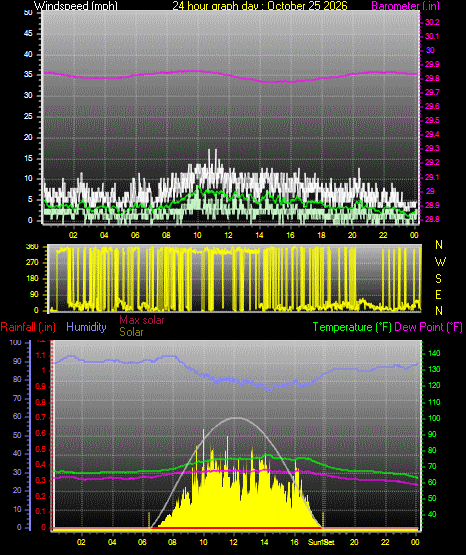The height and width of the screenshot is (555, 466).
Task: Click the "100" humidity axis value
Action: pyautogui.click(x=16, y=342)
